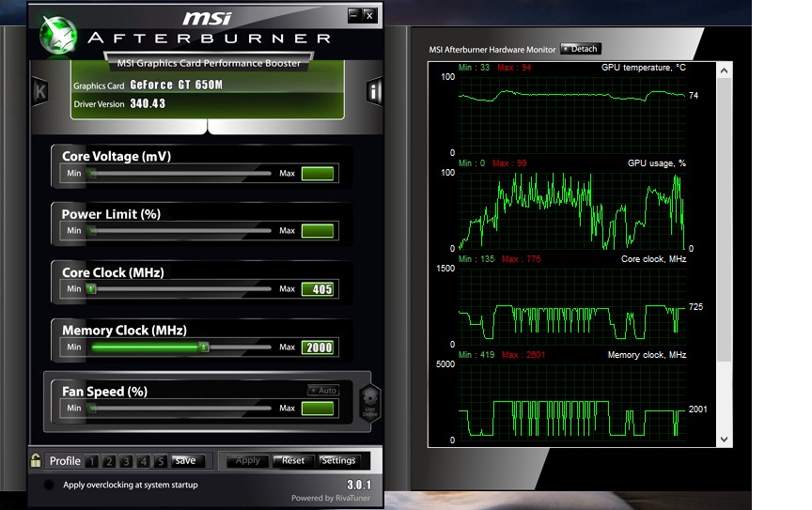Click the Power Limit value field
The image size is (812, 510).
(318, 231)
